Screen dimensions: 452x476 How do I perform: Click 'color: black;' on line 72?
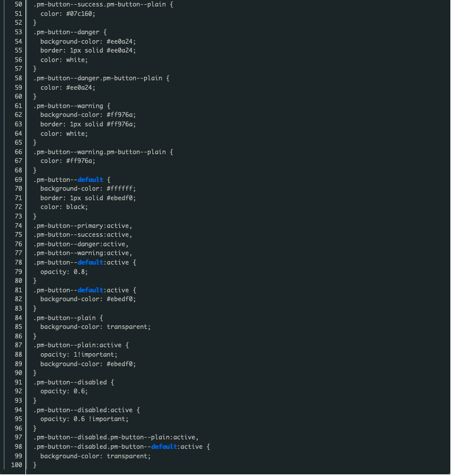[x=64, y=207]
